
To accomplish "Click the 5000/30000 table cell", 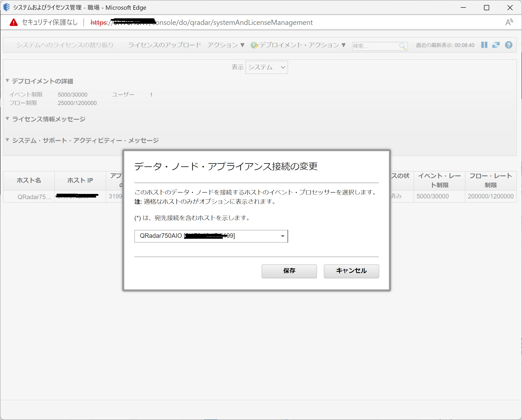I will [x=439, y=196].
